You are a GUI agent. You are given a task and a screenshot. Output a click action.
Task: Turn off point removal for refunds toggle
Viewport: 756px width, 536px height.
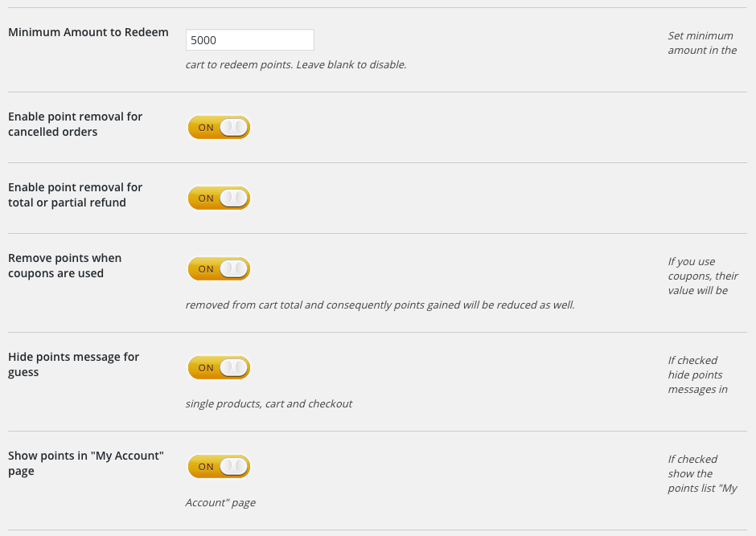click(219, 198)
